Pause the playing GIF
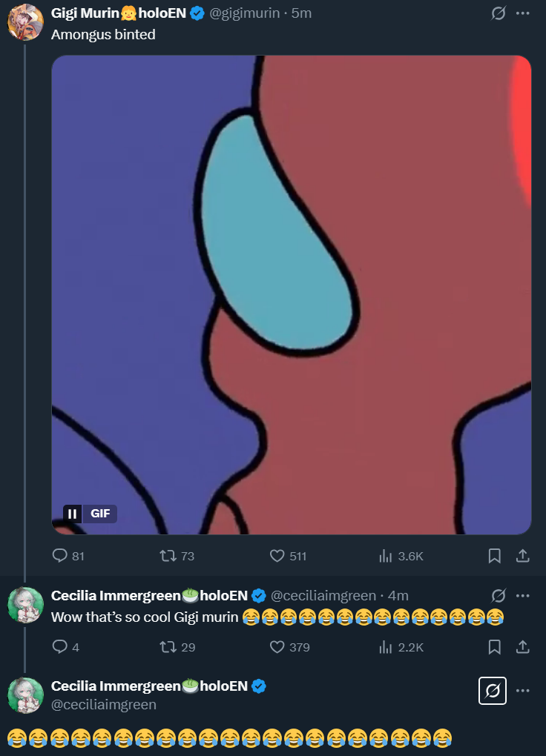546x756 pixels. tap(73, 514)
